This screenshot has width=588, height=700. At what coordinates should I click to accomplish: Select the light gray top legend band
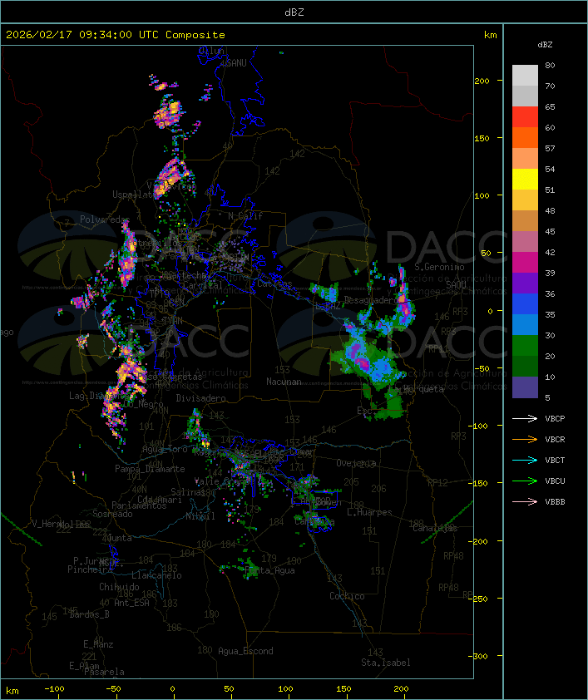(525, 76)
